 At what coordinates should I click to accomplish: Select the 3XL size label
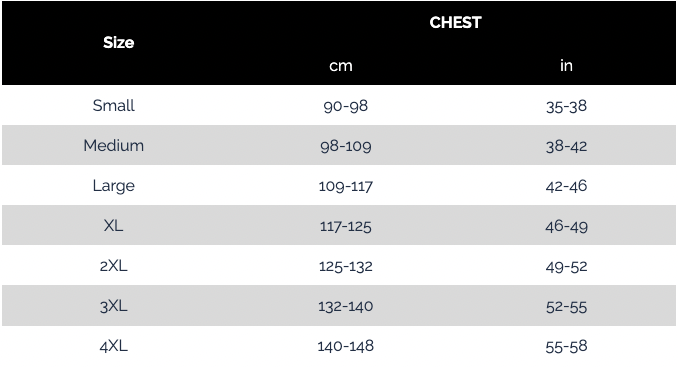(113, 306)
